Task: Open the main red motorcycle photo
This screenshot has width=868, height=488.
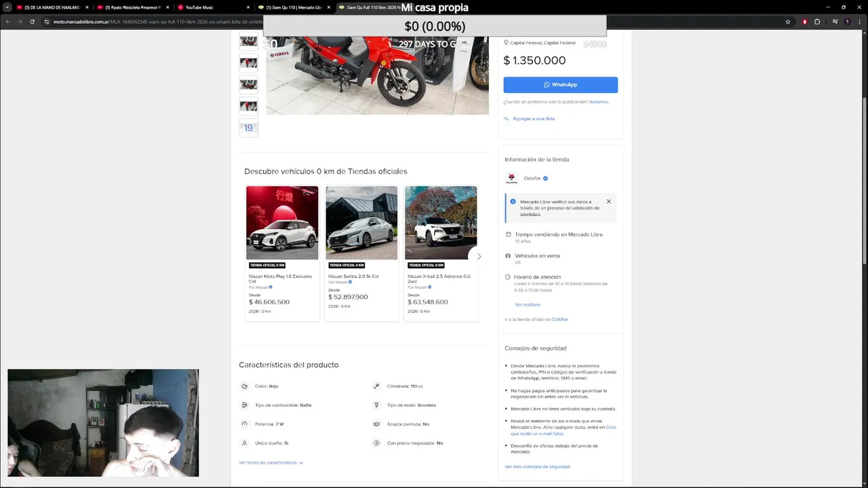Action: [x=377, y=75]
